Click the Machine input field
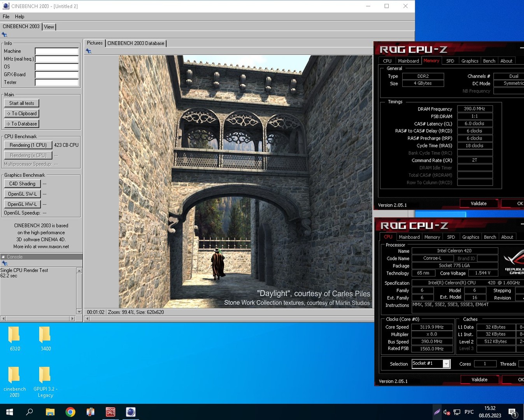524x420 pixels. pyautogui.click(x=57, y=51)
